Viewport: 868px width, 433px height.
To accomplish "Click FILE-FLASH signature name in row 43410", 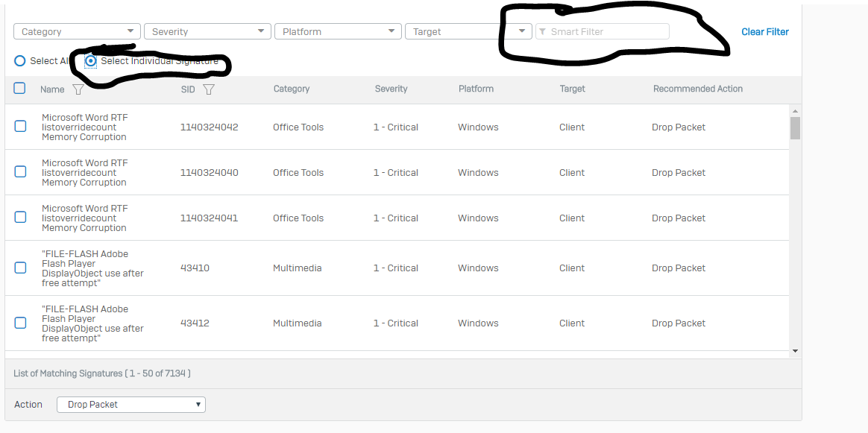I will (92, 268).
